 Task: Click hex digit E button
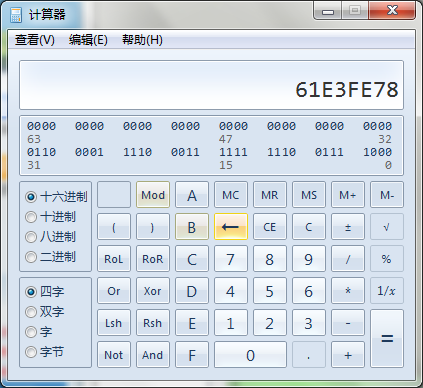192,323
